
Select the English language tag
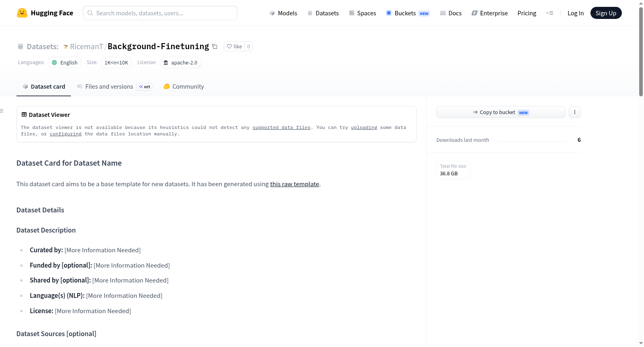point(65,62)
